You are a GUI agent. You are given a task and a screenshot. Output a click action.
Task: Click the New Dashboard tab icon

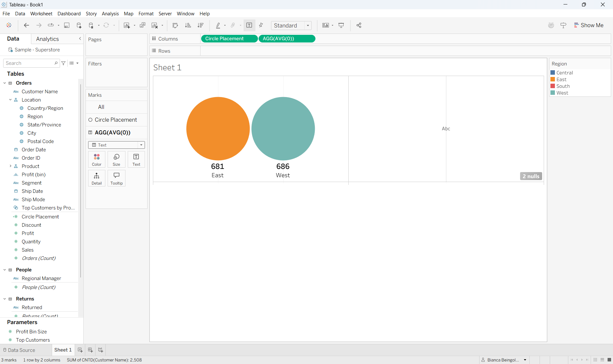(90, 350)
